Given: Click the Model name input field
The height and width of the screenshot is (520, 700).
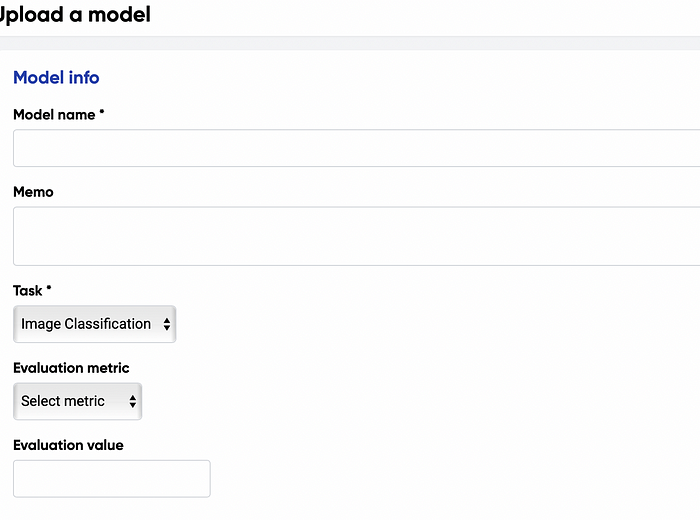Looking at the screenshot, I should 356,148.
